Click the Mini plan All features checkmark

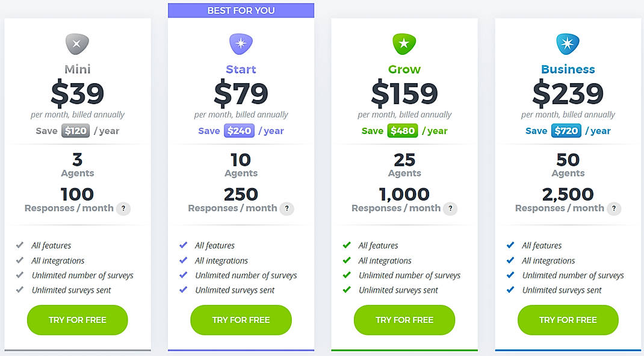pos(20,245)
